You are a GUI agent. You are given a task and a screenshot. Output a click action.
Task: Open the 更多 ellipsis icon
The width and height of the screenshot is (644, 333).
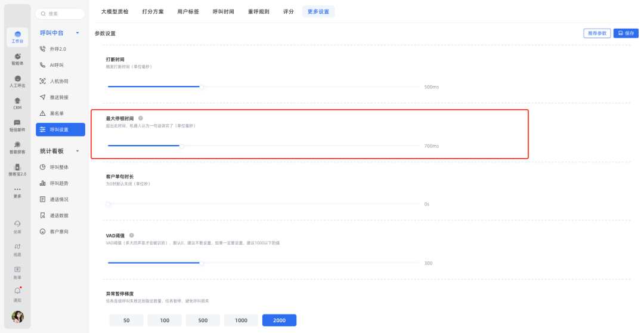(17, 190)
